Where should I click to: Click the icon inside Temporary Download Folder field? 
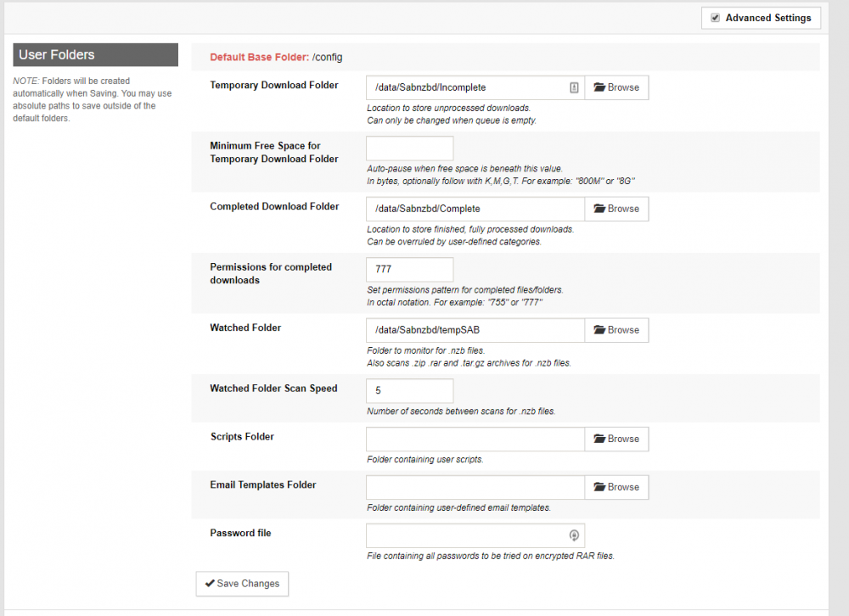point(574,87)
